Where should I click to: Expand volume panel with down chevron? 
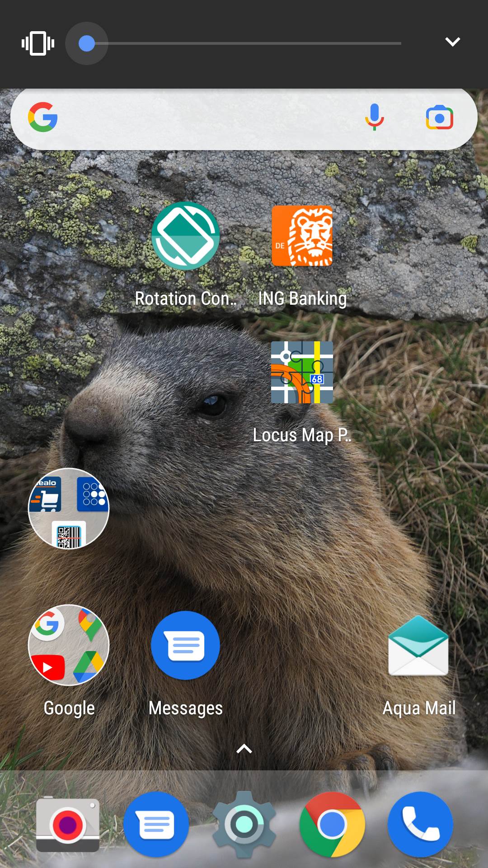452,42
